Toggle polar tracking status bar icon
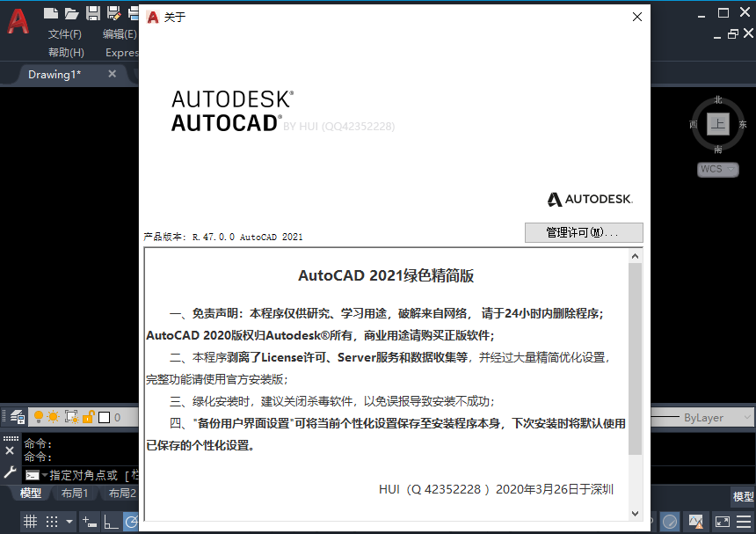This screenshot has height=534, width=756. 131,522
